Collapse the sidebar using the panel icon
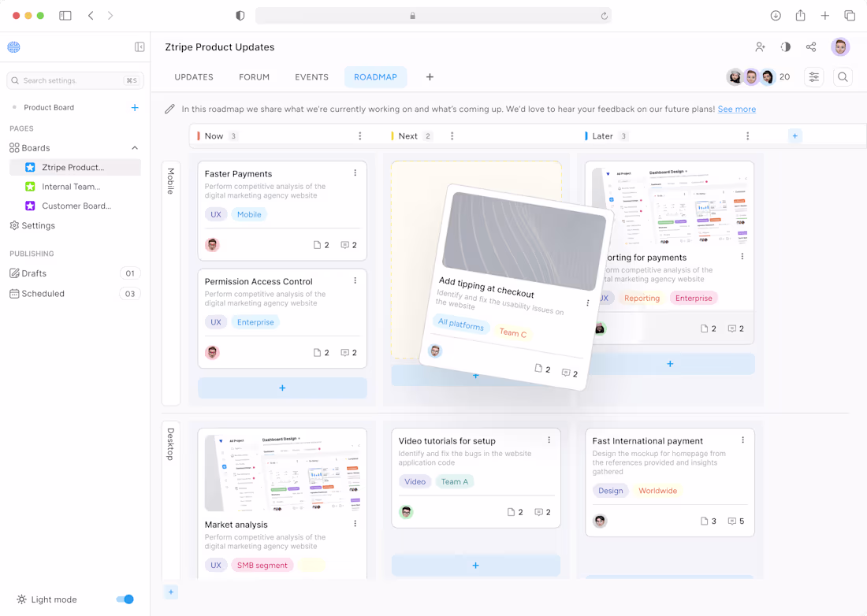 pos(140,47)
